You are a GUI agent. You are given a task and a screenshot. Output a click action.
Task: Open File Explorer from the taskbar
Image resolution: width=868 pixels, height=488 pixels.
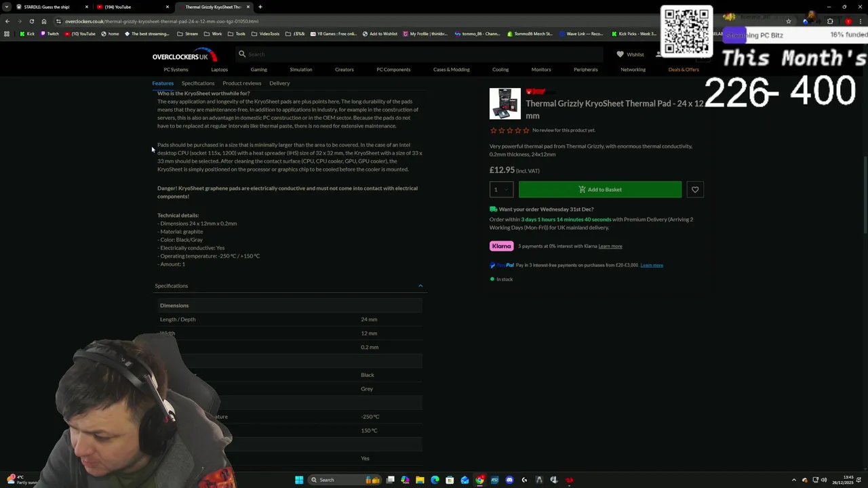coord(420,480)
